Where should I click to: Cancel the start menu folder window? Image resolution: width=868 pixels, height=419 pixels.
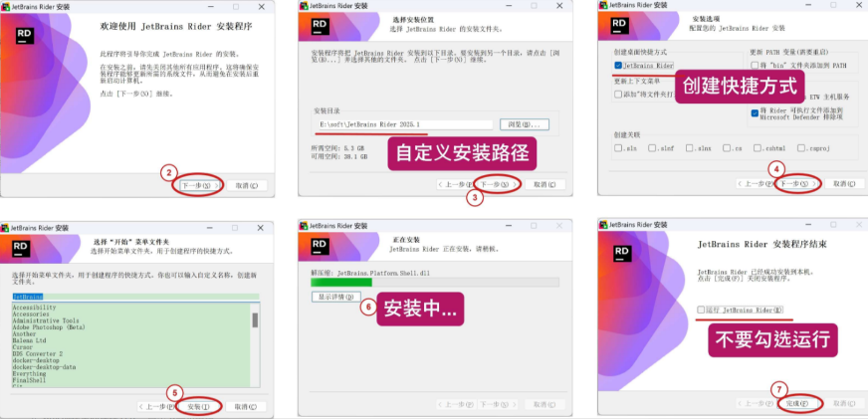point(246,406)
